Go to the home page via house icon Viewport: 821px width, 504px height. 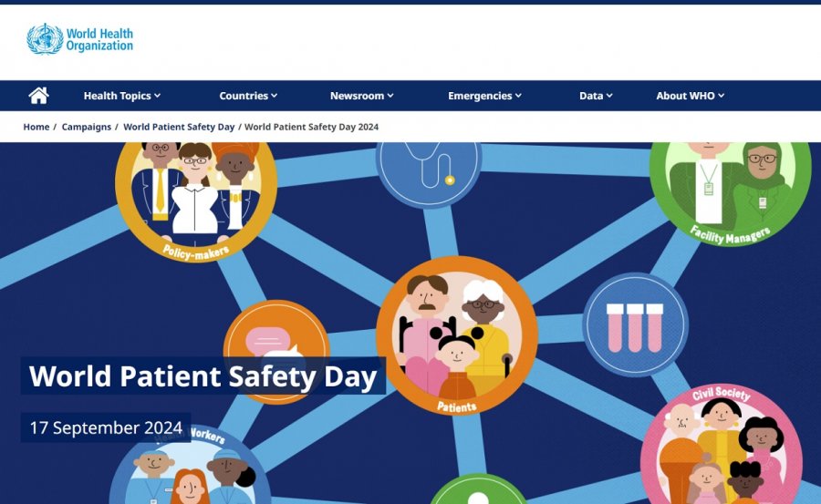(x=38, y=96)
